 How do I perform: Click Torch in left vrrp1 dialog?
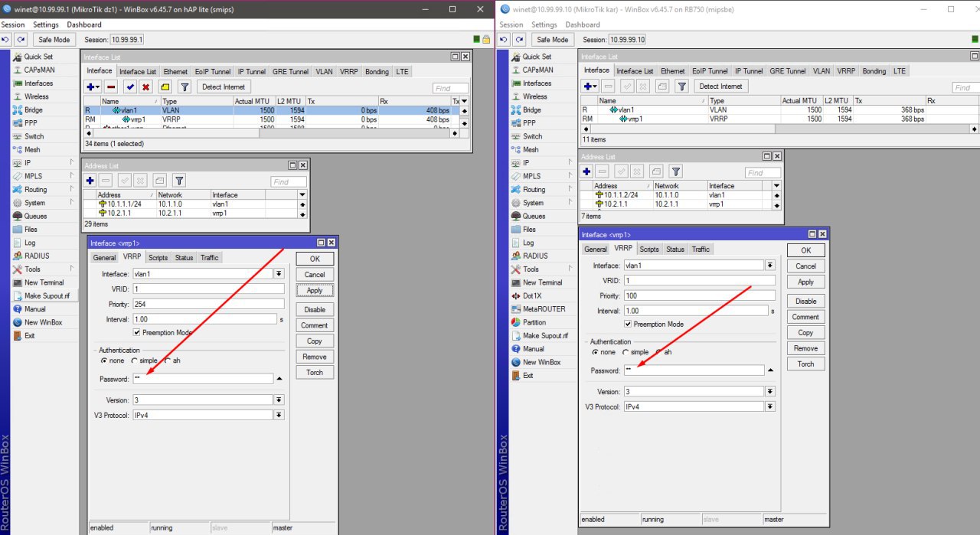(315, 373)
